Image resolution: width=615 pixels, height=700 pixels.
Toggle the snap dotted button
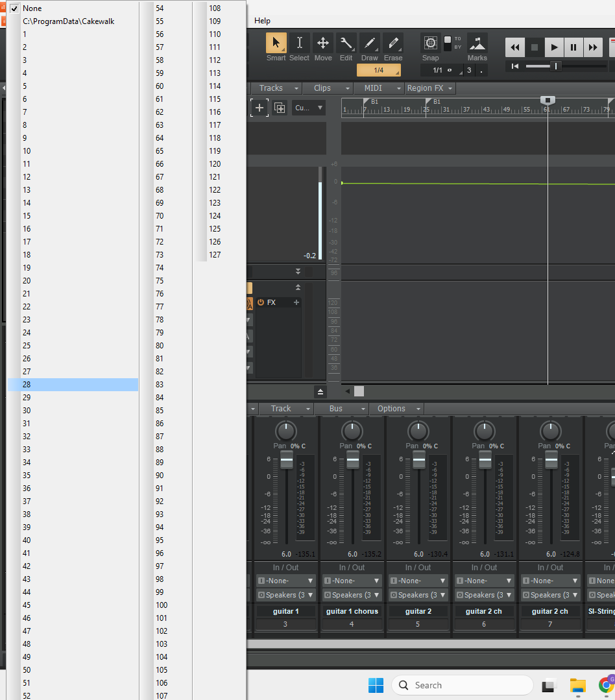(481, 70)
